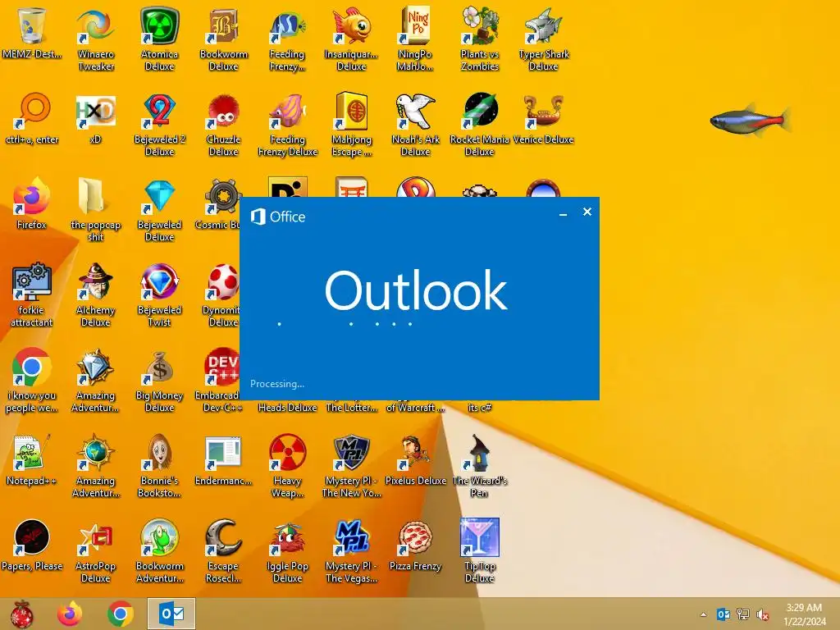840x630 pixels.
Task: Click the Chuzzle Deluxe desktop icon
Action: [223, 111]
